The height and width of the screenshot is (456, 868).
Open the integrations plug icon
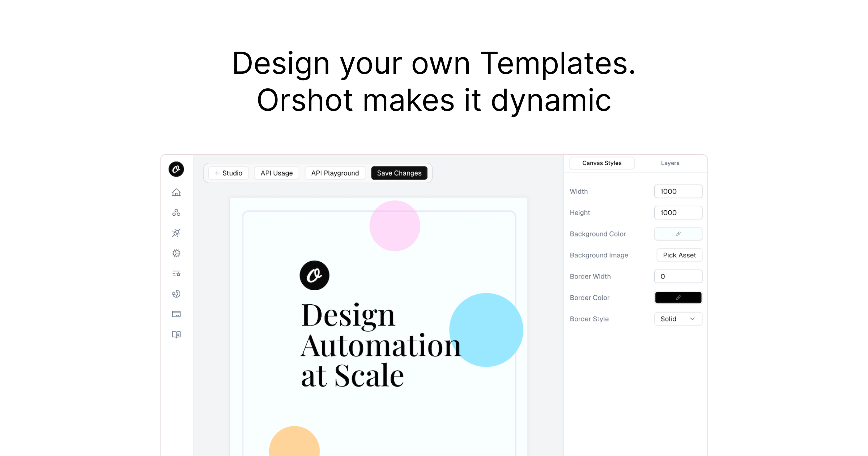(x=176, y=233)
